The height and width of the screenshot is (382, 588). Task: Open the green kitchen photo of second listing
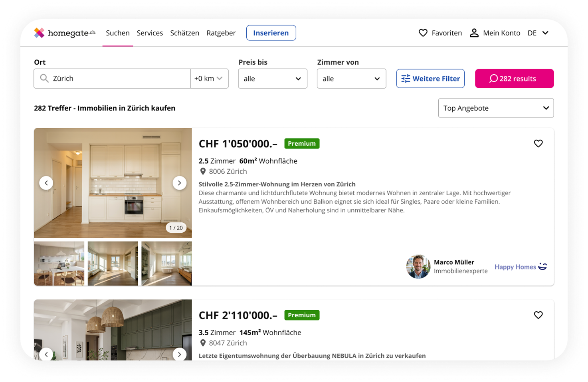[x=113, y=330]
